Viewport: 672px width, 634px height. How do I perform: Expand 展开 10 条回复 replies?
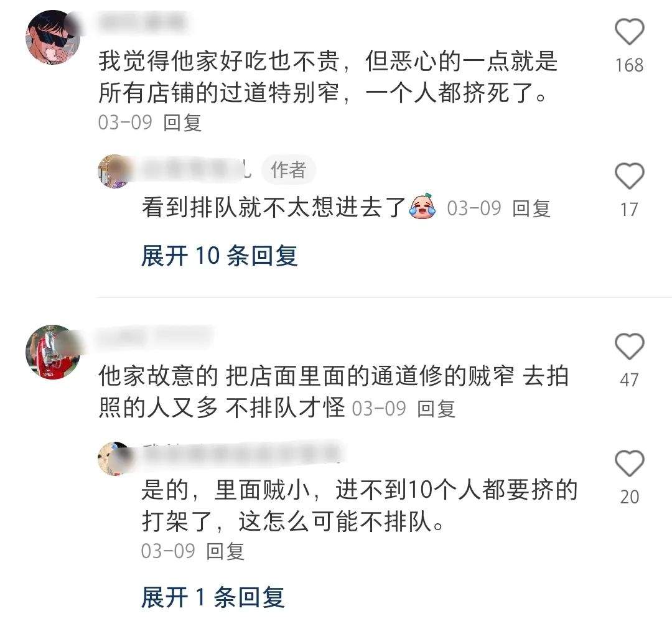[220, 256]
